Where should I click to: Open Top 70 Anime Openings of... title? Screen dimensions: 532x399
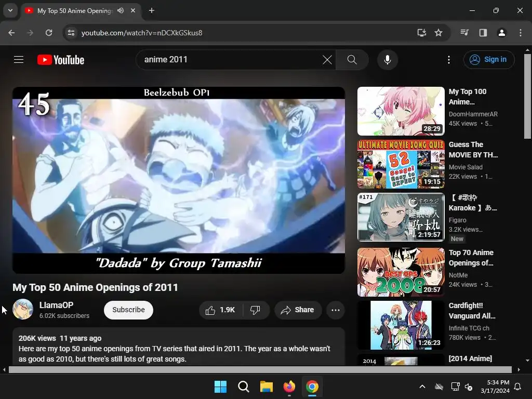[x=471, y=258]
